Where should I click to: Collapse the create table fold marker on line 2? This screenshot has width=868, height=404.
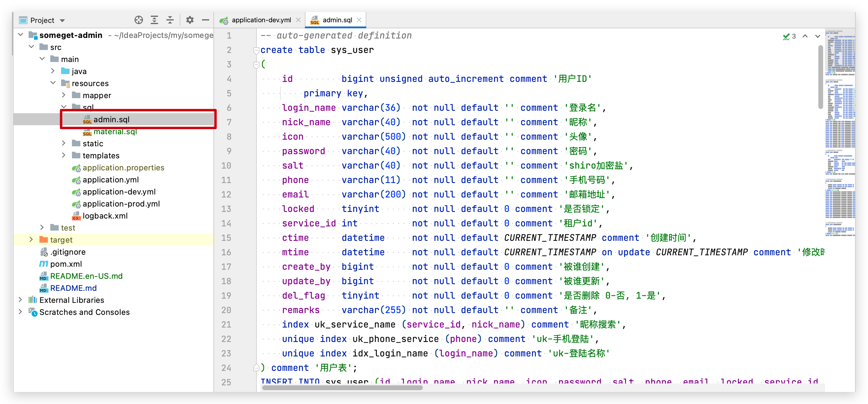click(256, 51)
